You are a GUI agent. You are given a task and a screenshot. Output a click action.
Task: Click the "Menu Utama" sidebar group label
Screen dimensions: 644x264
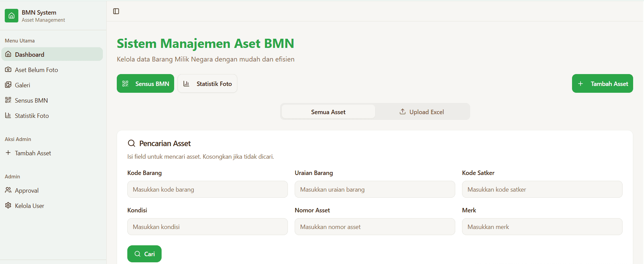click(x=20, y=40)
